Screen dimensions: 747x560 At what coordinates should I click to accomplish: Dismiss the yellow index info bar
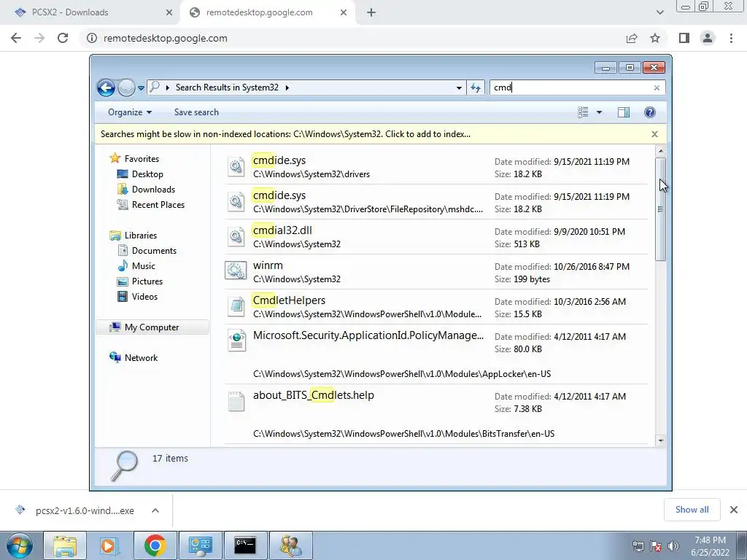coord(654,134)
